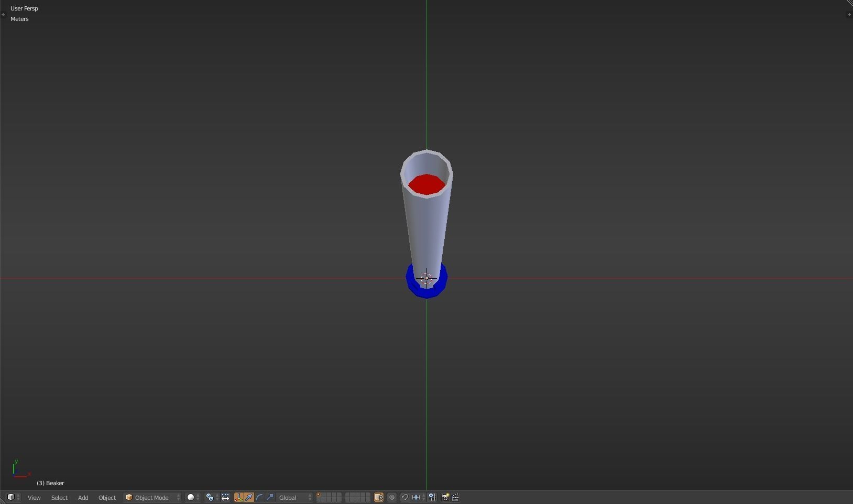Click the red liquid surface inside the beaker

[426, 184]
